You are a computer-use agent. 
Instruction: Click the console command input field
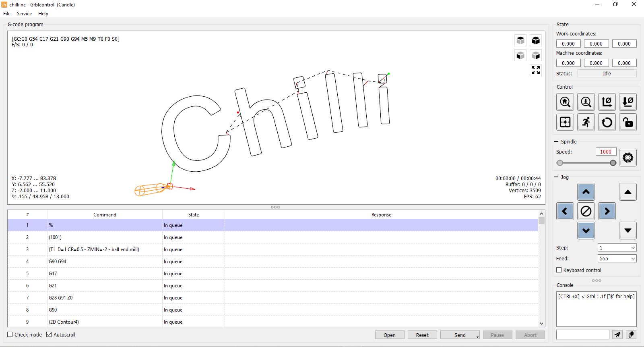[582, 335]
